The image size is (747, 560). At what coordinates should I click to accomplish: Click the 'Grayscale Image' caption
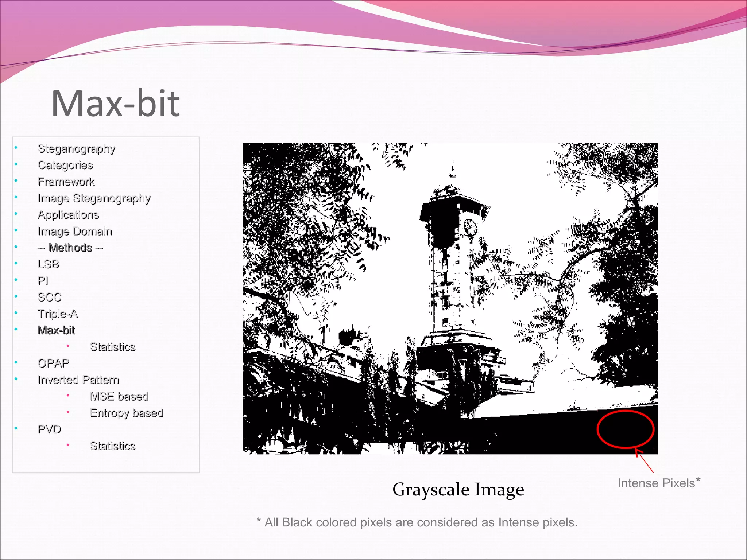point(458,490)
